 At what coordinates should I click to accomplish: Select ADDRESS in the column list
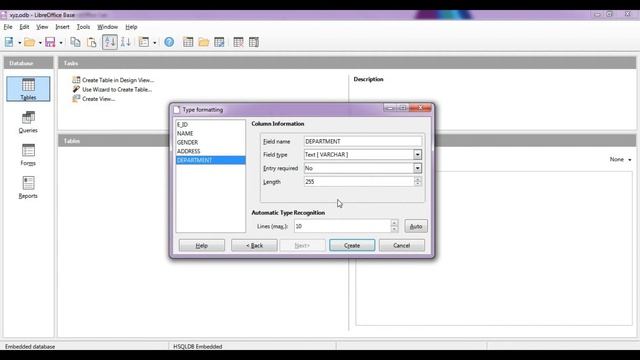click(211, 151)
